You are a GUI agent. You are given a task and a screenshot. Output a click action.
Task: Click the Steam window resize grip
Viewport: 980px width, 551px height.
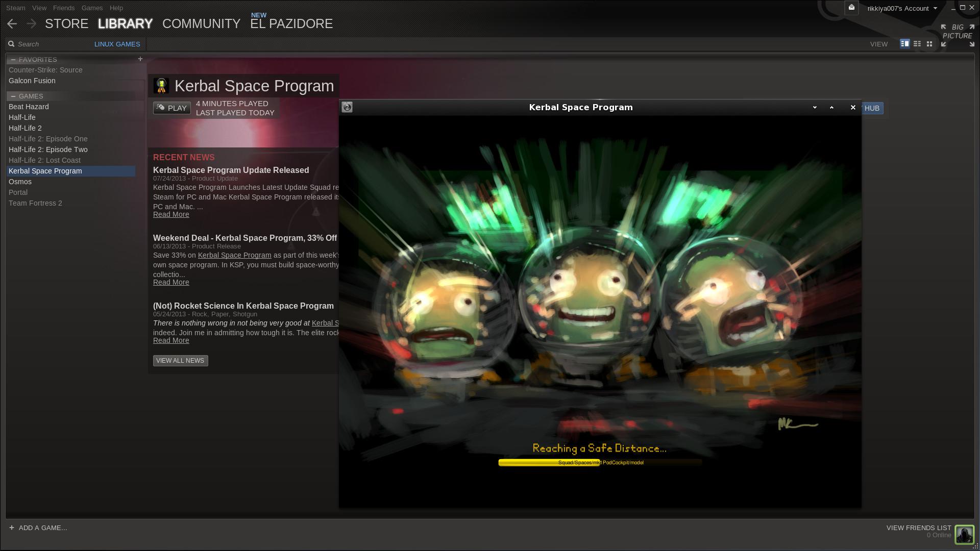click(x=975, y=546)
